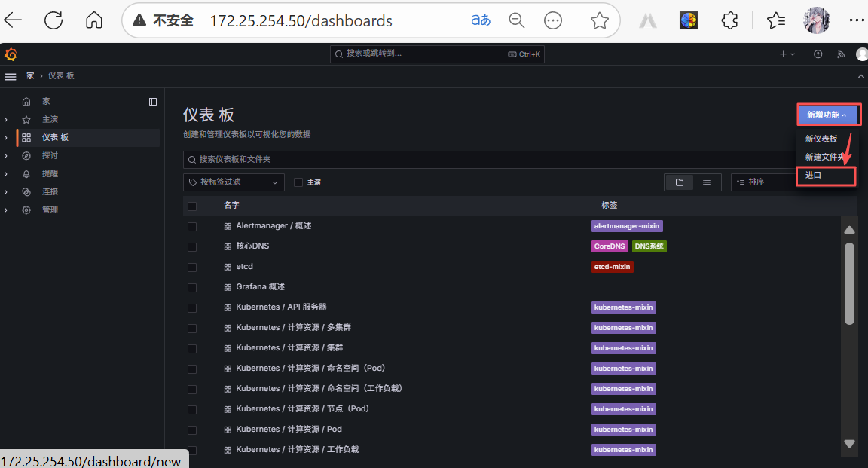Check the 核心DNS row checkbox

coord(192,247)
